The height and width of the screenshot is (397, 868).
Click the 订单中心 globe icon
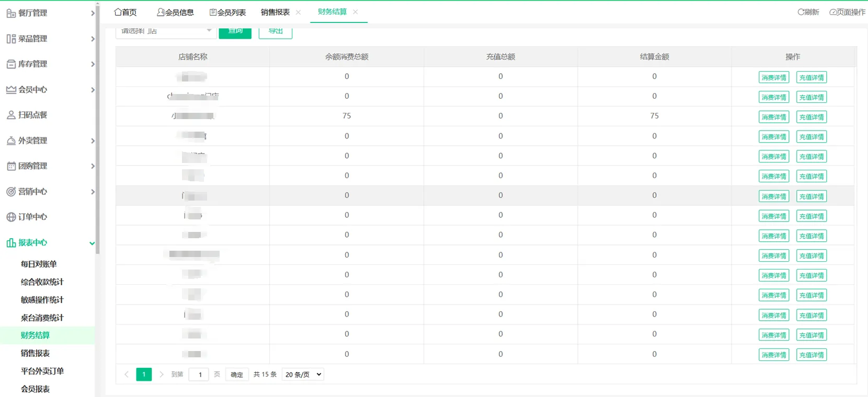pos(11,217)
